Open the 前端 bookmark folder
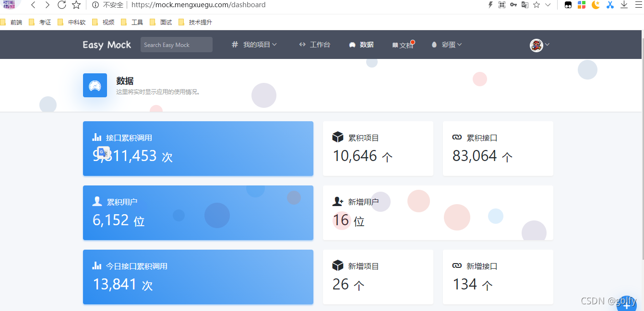The width and height of the screenshot is (644, 311). point(11,22)
